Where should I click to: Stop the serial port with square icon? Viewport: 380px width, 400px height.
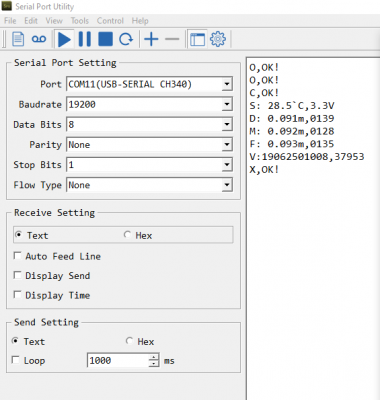pos(106,39)
